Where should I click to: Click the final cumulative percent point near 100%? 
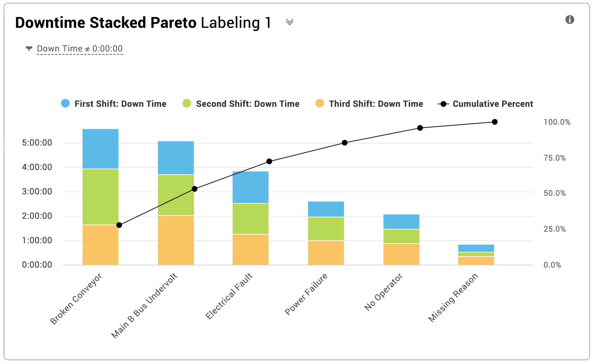(494, 121)
